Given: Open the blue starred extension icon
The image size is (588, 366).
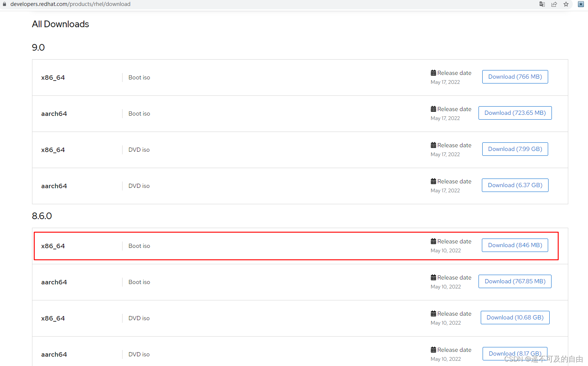Looking at the screenshot, I should (581, 4).
